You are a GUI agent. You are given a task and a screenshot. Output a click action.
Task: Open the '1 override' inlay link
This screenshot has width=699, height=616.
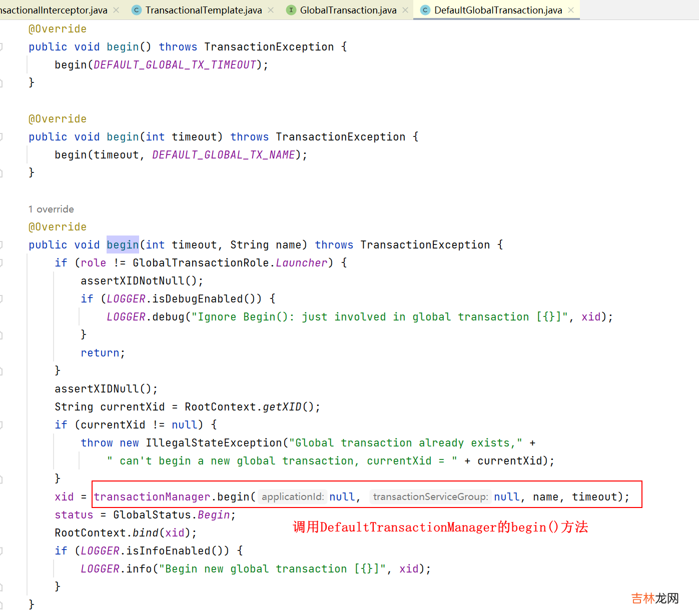pos(51,209)
